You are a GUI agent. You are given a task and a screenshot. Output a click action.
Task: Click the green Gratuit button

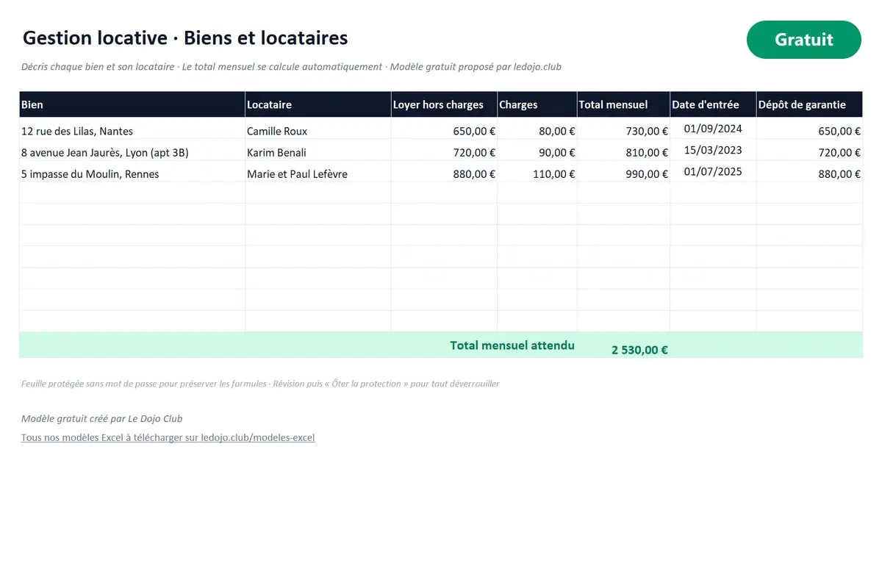click(803, 40)
